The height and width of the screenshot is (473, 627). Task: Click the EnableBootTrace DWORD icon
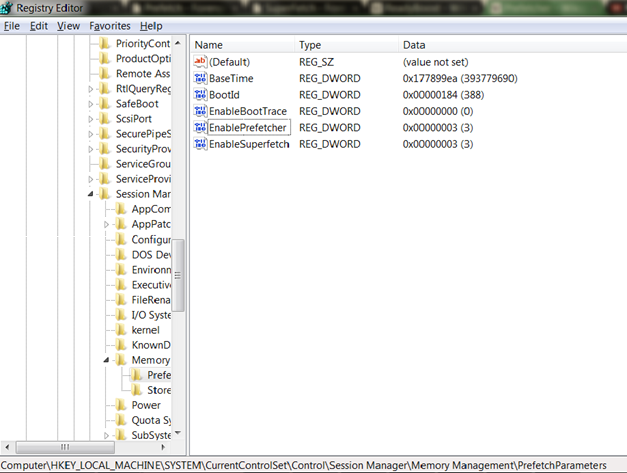pyautogui.click(x=200, y=111)
